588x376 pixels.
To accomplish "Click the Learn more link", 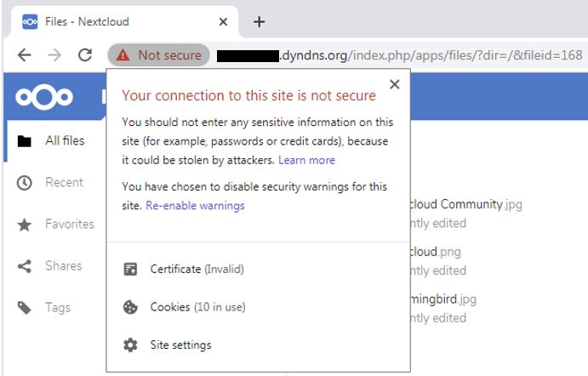I will point(306,160).
